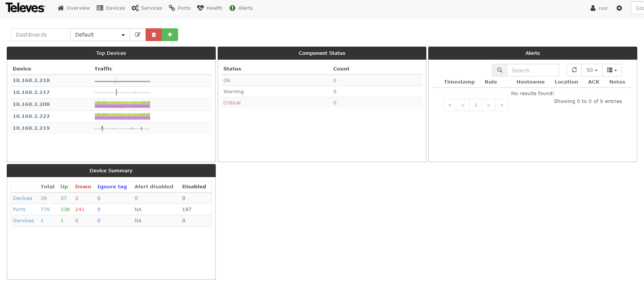Expand the 50 entries per page dropdown

592,70
